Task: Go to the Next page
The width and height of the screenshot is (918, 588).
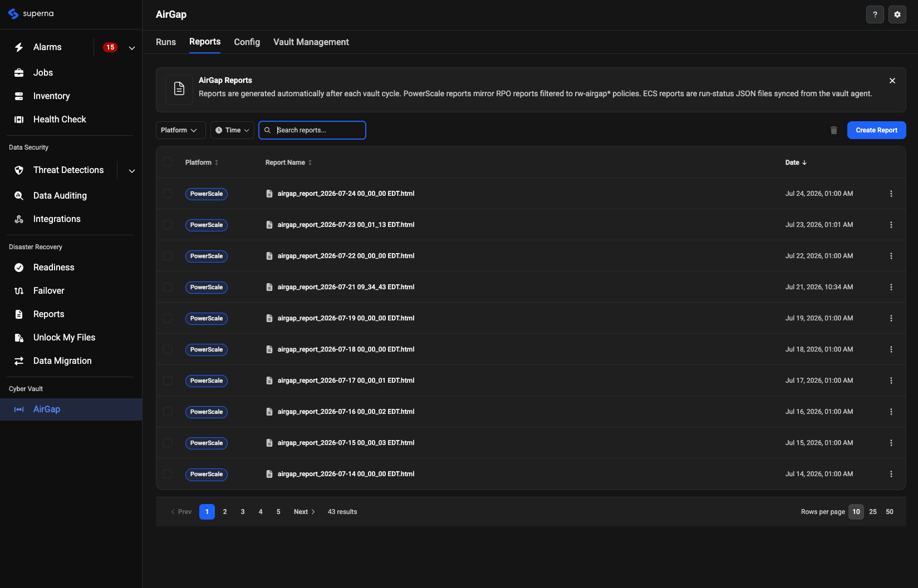Action: click(x=305, y=512)
